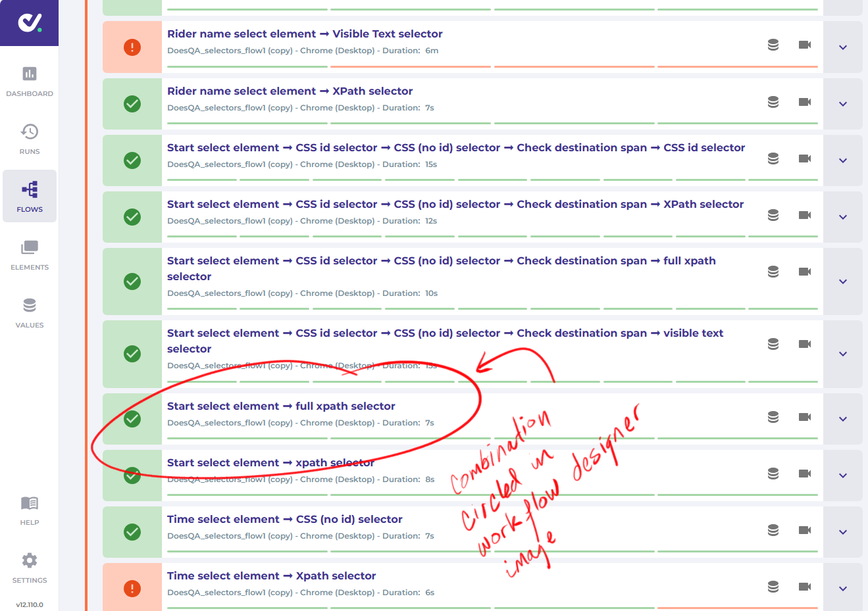Screen dimensions: 868x611
Task: Play video for Time CSS (no id) selector
Action: (805, 530)
